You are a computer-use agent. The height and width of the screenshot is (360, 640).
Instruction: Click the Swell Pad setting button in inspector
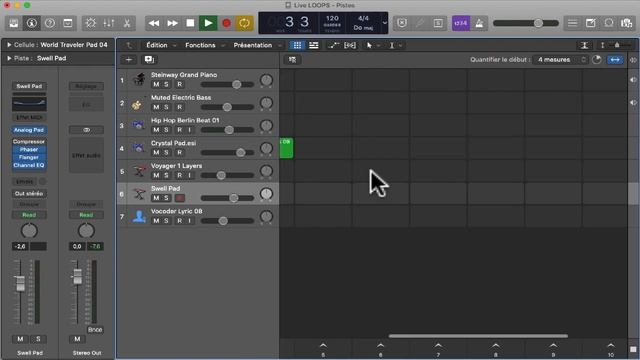coord(29,86)
